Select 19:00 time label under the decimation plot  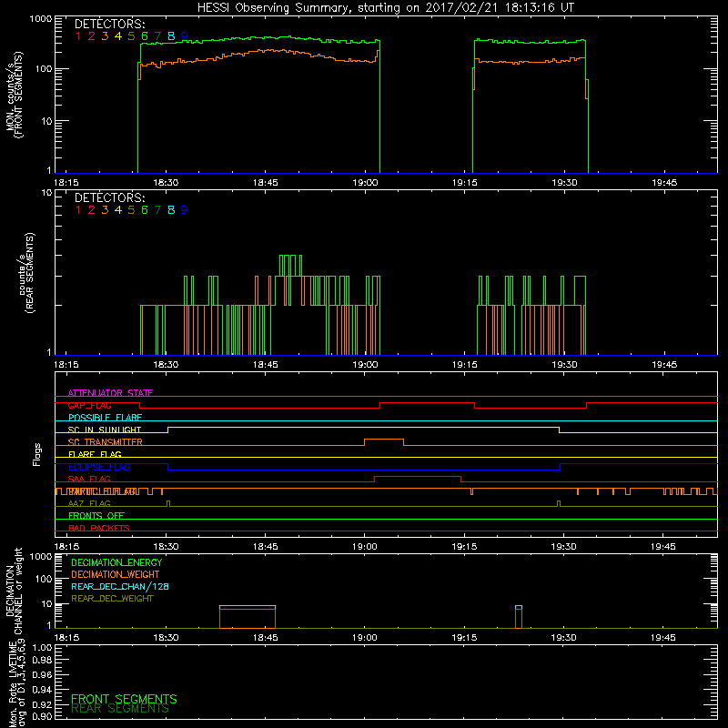(x=365, y=638)
